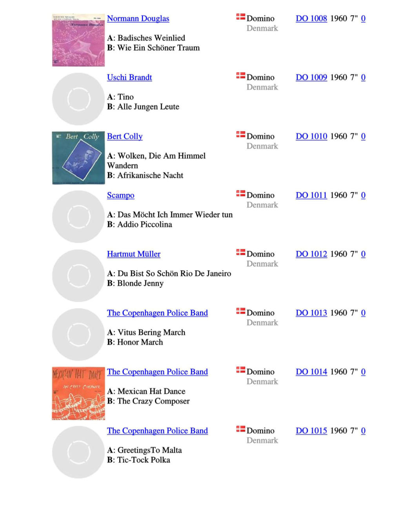Open catalog number DO 1014
This screenshot has width=417, height=532.
[311, 372]
